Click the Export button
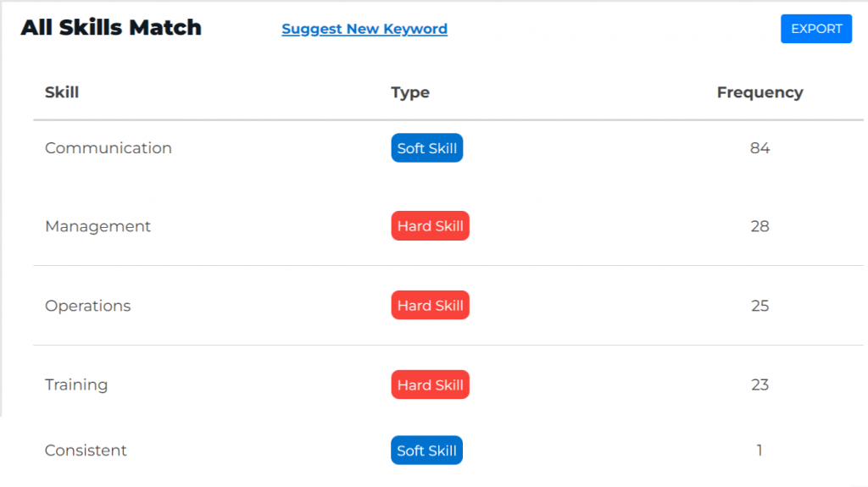 (815, 29)
